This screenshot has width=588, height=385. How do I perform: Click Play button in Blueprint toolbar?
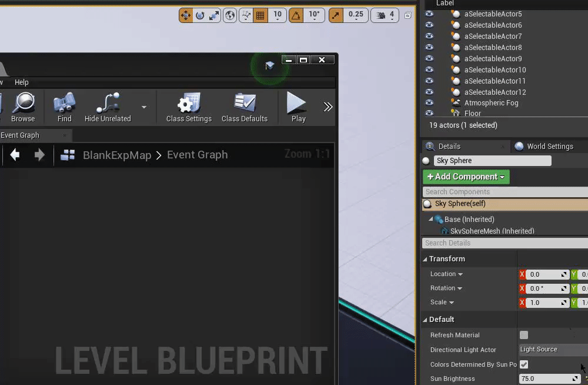pyautogui.click(x=298, y=107)
